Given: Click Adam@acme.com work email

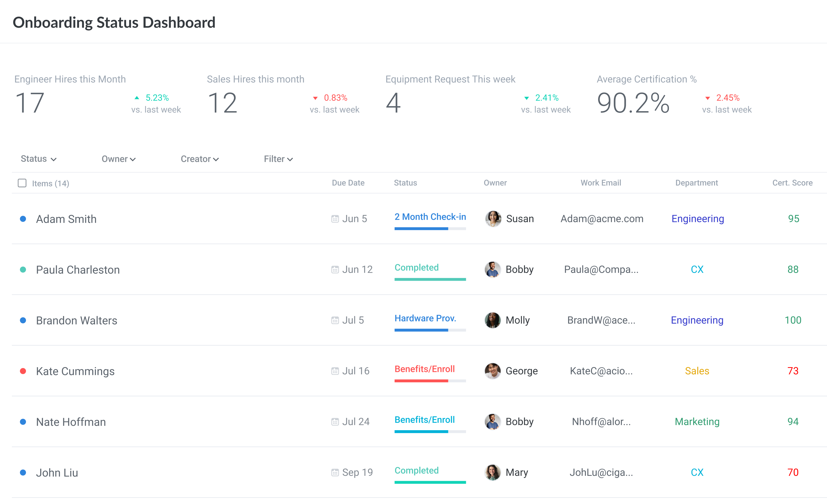Looking at the screenshot, I should click(x=601, y=218).
